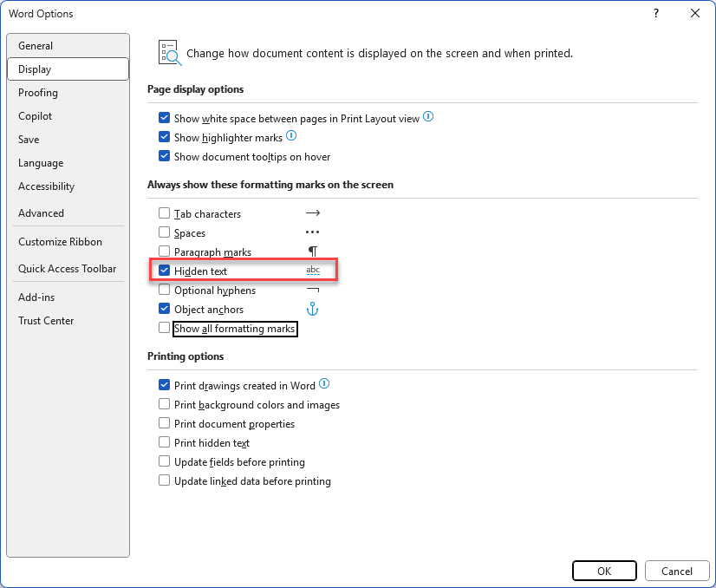Screen dimensions: 716x588
Task: Open the Add-ins category
Action: (x=68, y=297)
